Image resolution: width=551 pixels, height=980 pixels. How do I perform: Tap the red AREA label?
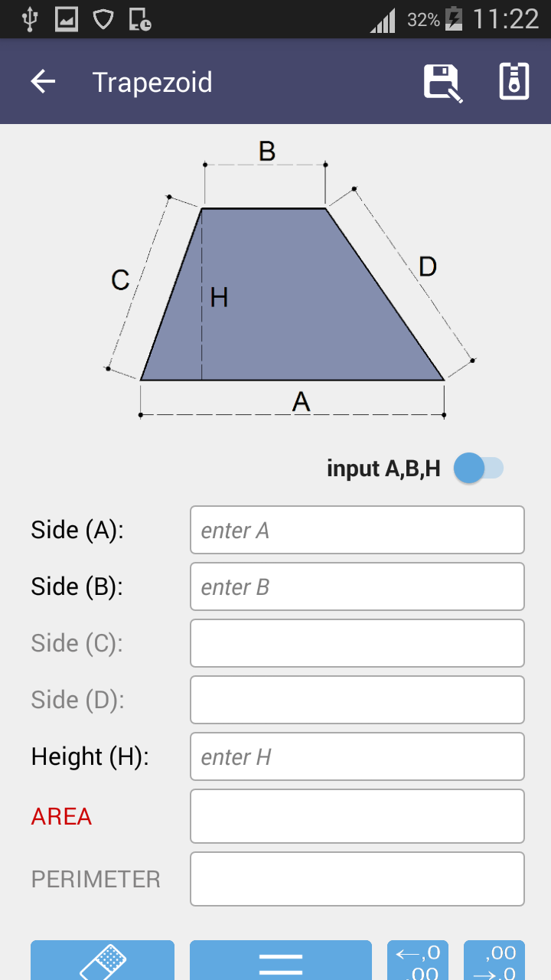coord(61,816)
